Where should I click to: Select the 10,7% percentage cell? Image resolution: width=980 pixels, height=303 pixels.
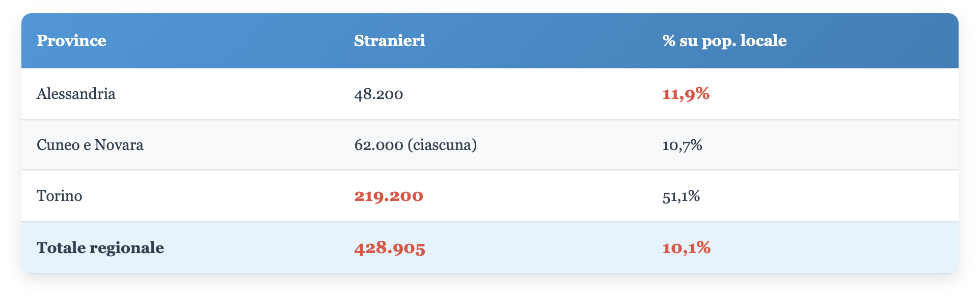(x=682, y=145)
